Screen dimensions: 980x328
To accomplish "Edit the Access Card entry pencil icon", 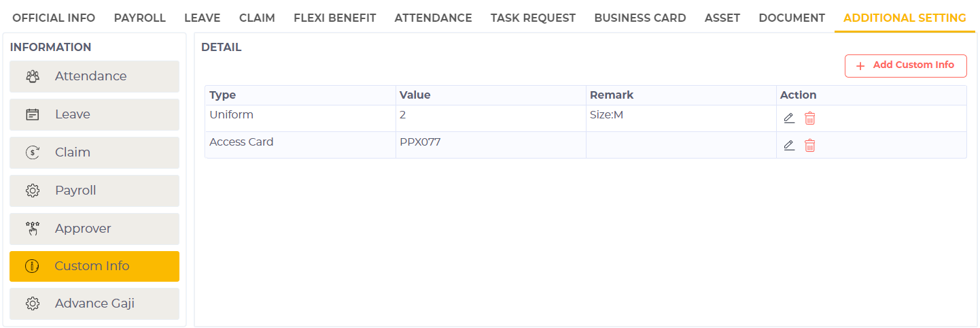I will [x=788, y=145].
